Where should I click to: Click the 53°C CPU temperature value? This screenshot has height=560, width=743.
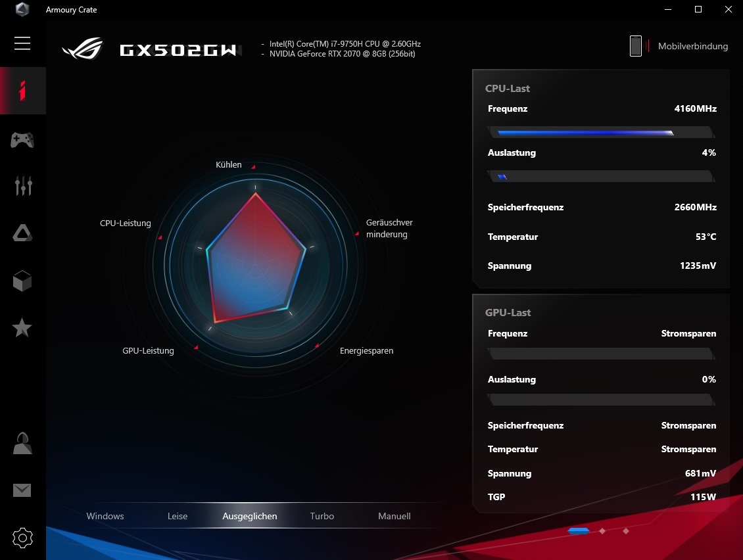(706, 237)
